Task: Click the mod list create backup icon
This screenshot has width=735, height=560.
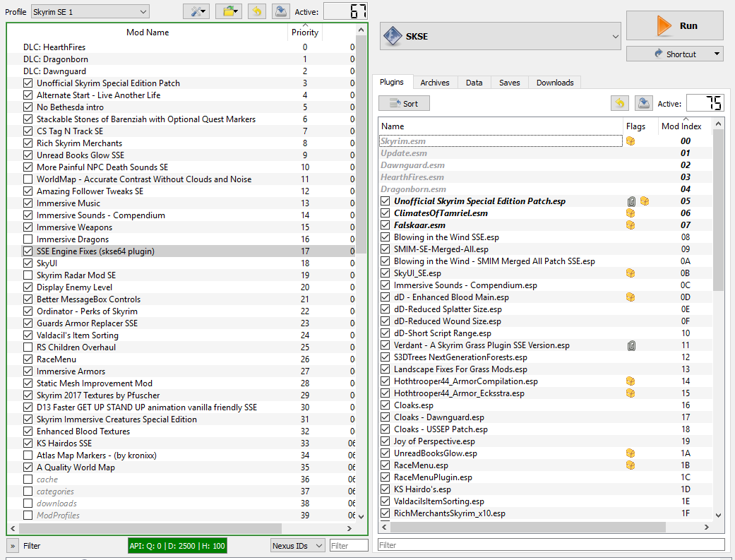Action: 281,12
